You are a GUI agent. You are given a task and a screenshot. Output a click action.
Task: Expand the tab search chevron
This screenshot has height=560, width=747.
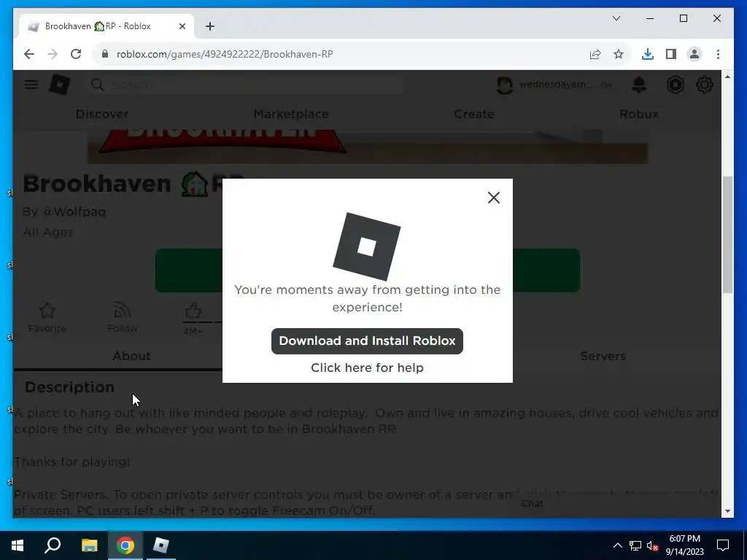point(616,18)
